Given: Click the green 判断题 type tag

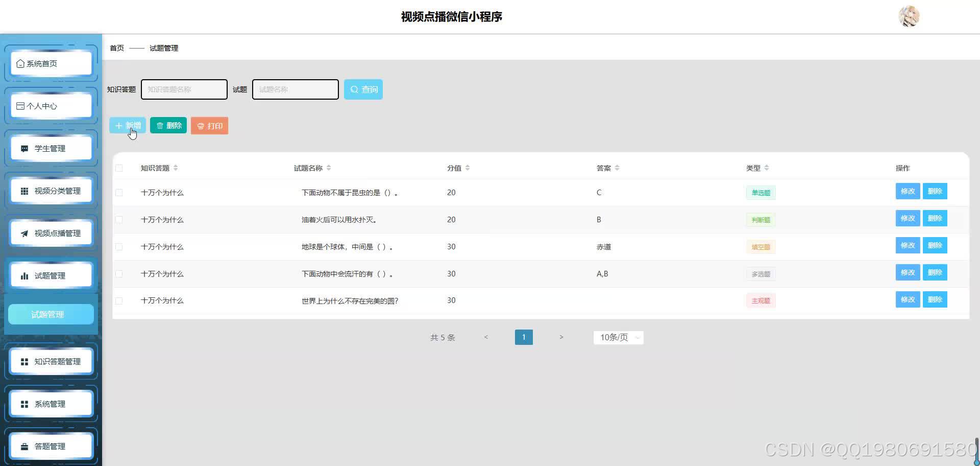Looking at the screenshot, I should pyautogui.click(x=761, y=220).
